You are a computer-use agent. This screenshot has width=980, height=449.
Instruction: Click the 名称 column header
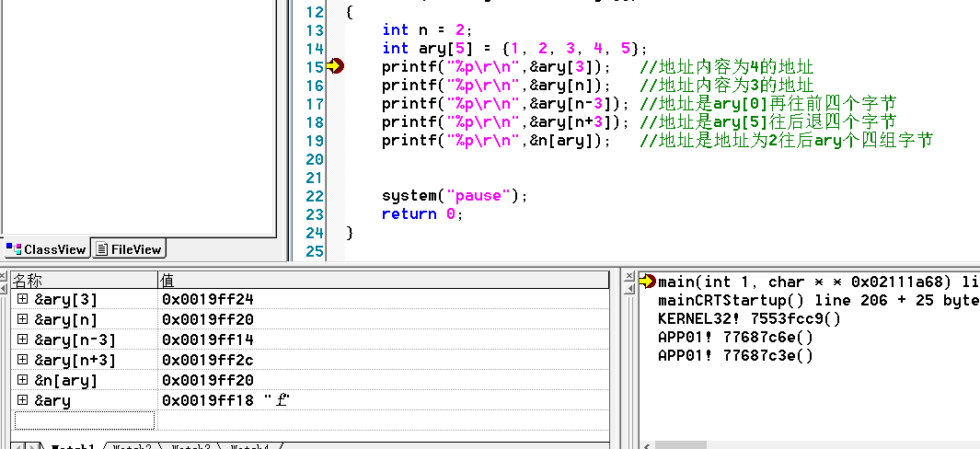pyautogui.click(x=84, y=280)
